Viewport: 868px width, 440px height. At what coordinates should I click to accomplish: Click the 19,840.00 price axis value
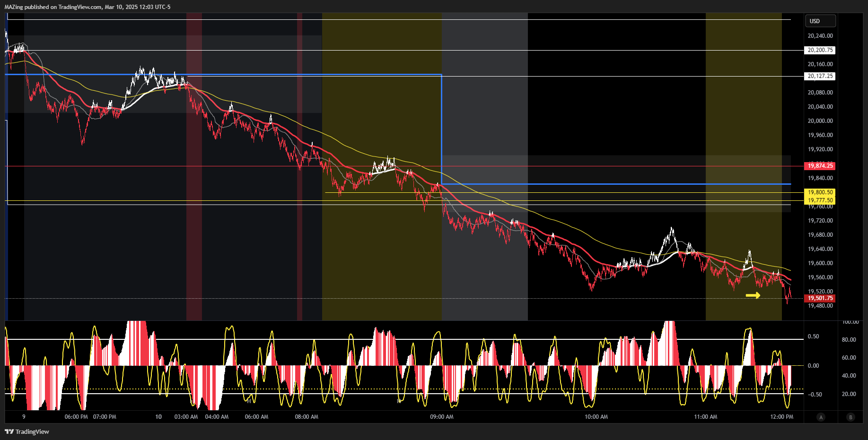coord(820,178)
